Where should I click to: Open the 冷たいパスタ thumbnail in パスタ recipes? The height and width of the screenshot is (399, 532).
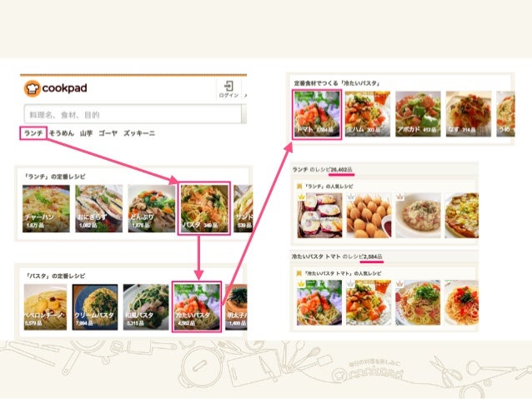(197, 307)
